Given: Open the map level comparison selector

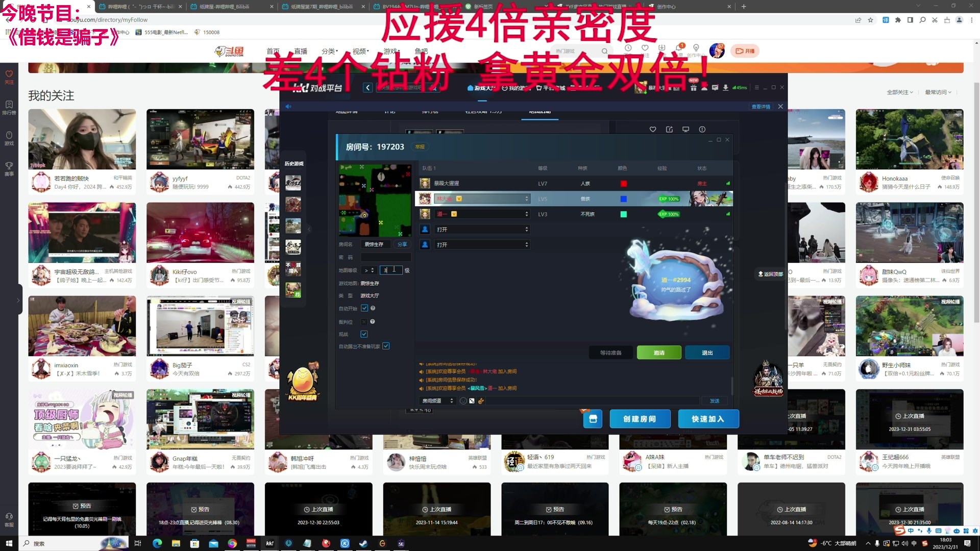Looking at the screenshot, I should [x=369, y=270].
